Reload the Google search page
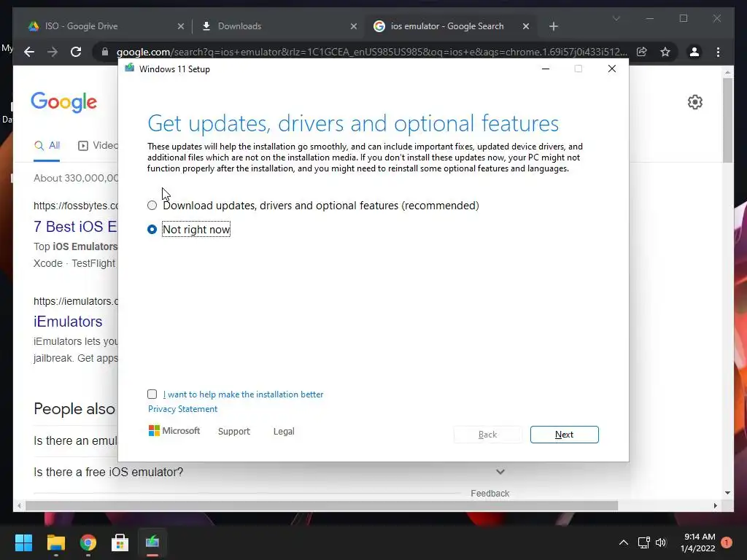The height and width of the screenshot is (560, 747). click(x=76, y=52)
